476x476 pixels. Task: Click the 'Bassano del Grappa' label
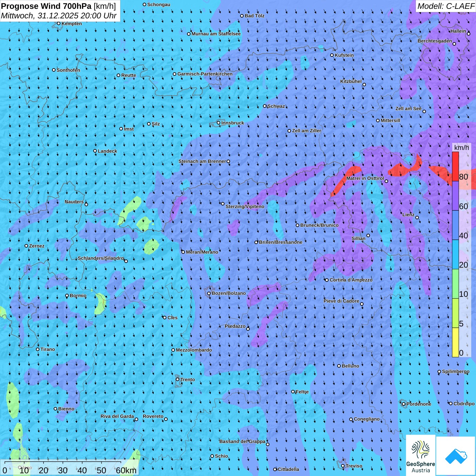click(242, 441)
